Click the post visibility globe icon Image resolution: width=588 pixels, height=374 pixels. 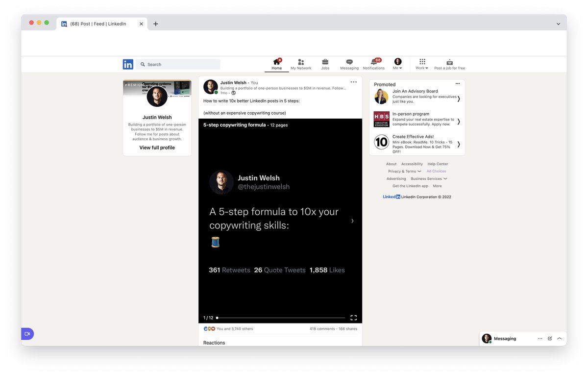pyautogui.click(x=233, y=93)
